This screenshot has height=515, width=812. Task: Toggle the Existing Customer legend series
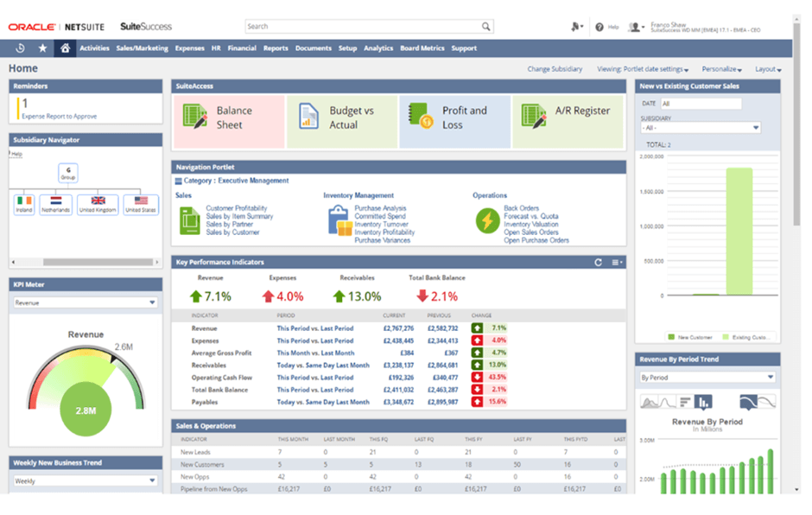point(745,337)
